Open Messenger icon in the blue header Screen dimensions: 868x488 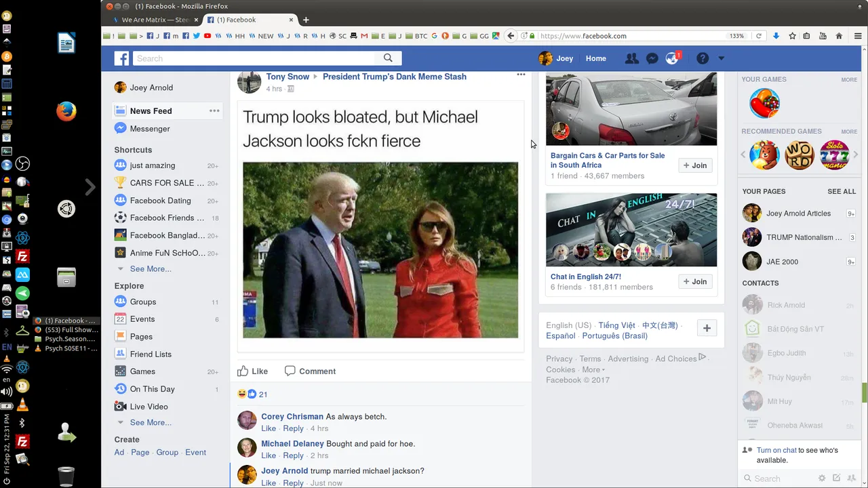(x=652, y=58)
